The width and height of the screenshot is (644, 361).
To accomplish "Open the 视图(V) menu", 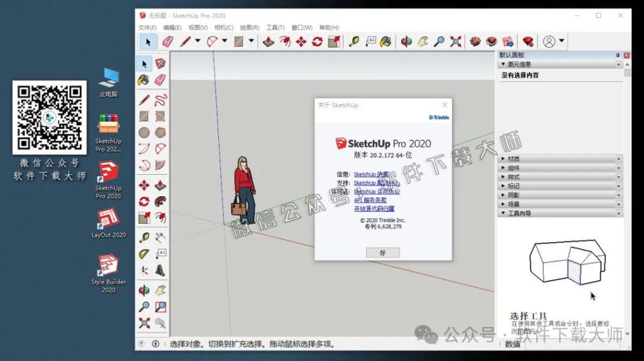I will pyautogui.click(x=198, y=28).
